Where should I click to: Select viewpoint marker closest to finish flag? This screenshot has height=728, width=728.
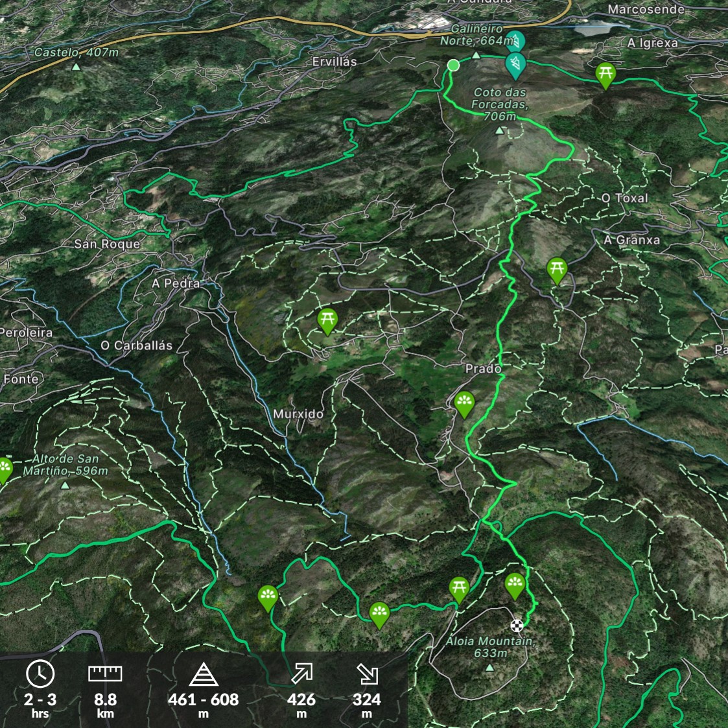pyautogui.click(x=515, y=584)
